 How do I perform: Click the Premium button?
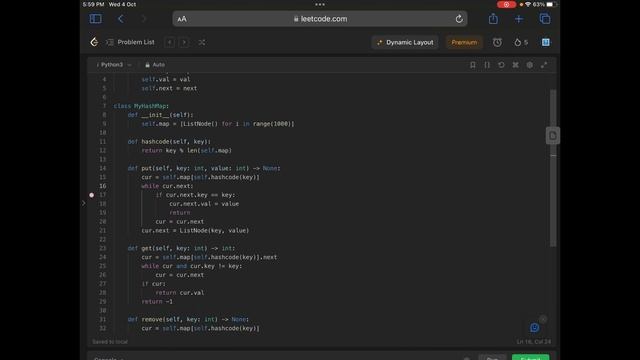[464, 42]
